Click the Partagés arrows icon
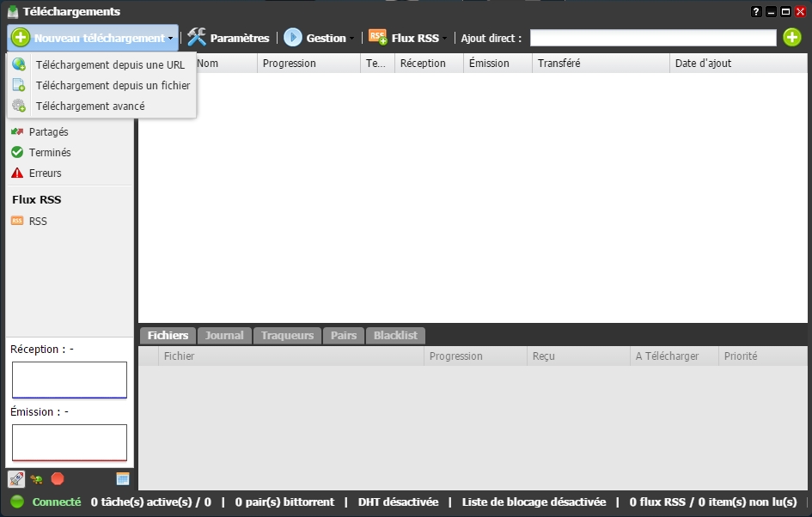 [17, 131]
